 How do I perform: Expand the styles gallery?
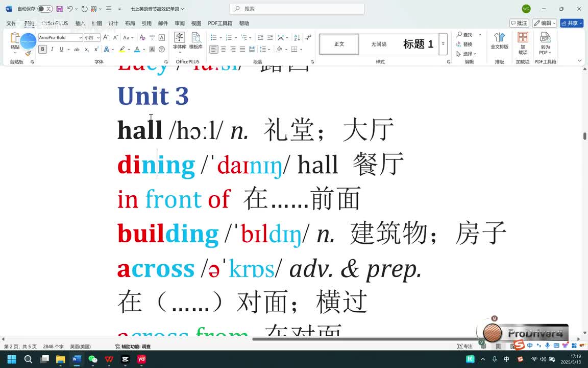(x=443, y=44)
